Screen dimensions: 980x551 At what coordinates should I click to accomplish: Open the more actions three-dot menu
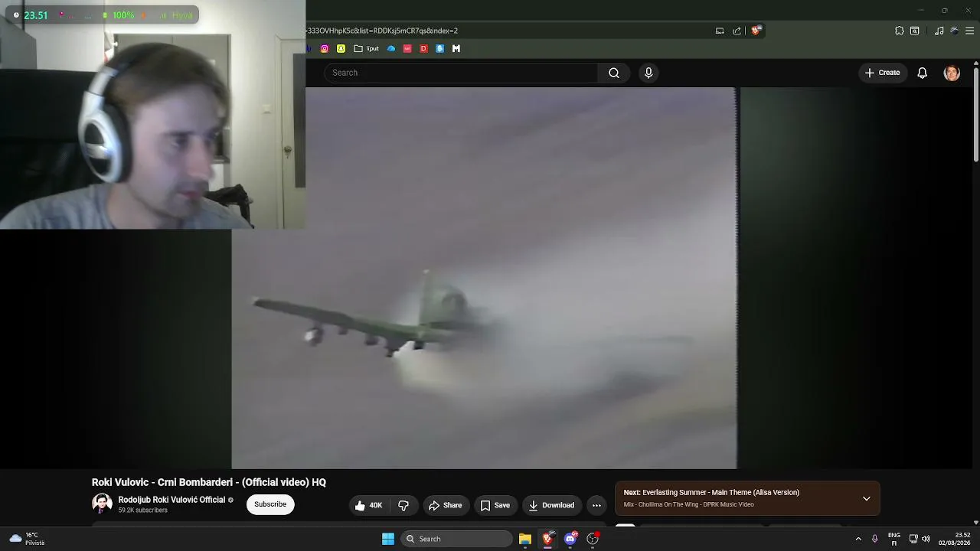(x=596, y=505)
